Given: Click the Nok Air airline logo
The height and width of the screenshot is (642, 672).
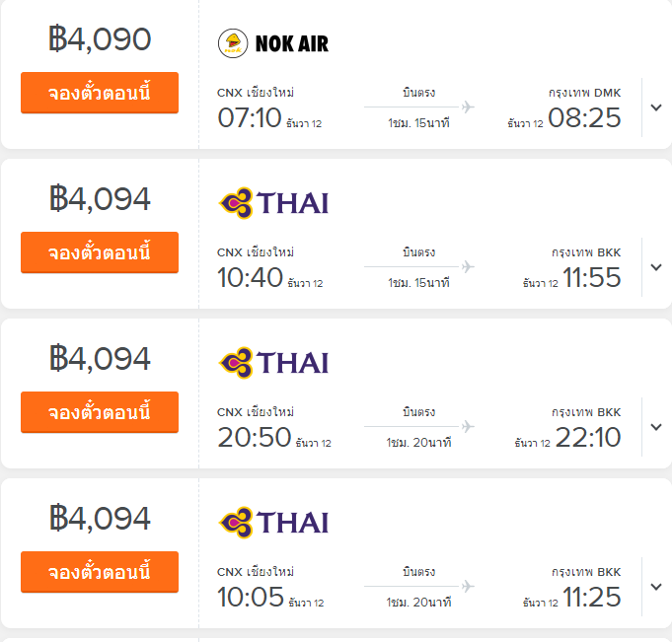Looking at the screenshot, I should point(272,43).
